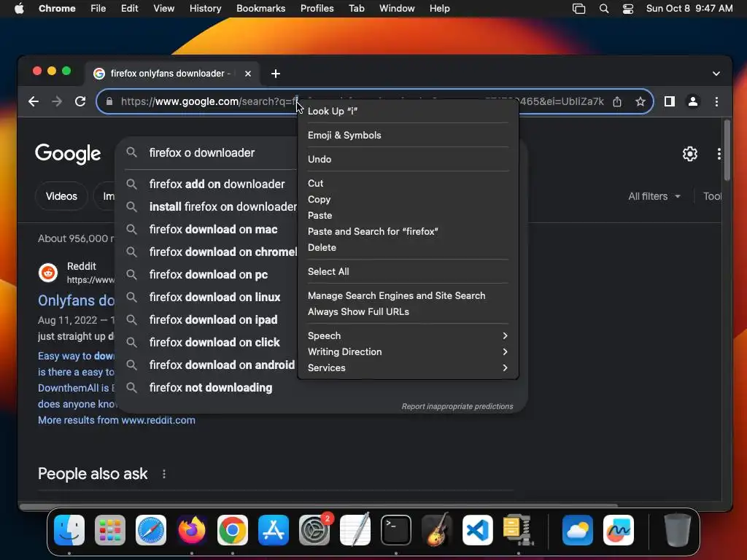Viewport: 747px width, 560px height.
Task: Choose Copy in the context menu
Action: (x=408, y=200)
